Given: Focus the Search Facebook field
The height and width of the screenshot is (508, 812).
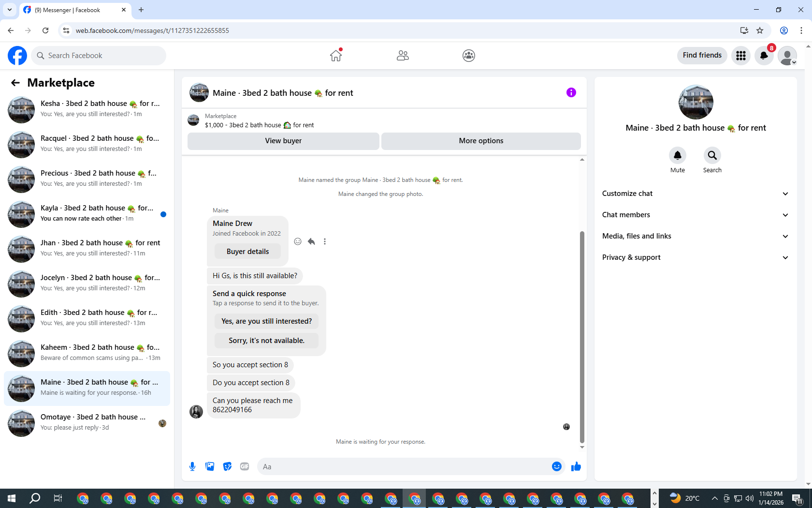Looking at the screenshot, I should pos(99,56).
